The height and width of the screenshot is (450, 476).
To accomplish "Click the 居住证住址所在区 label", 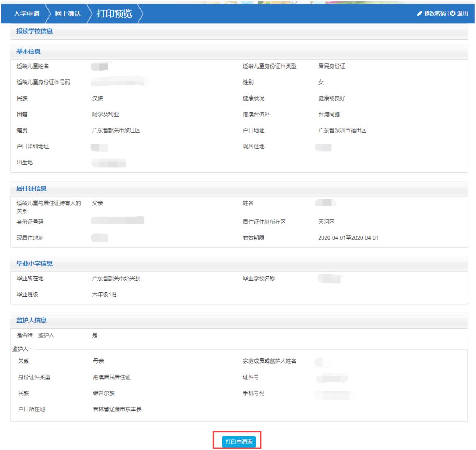I will [264, 222].
